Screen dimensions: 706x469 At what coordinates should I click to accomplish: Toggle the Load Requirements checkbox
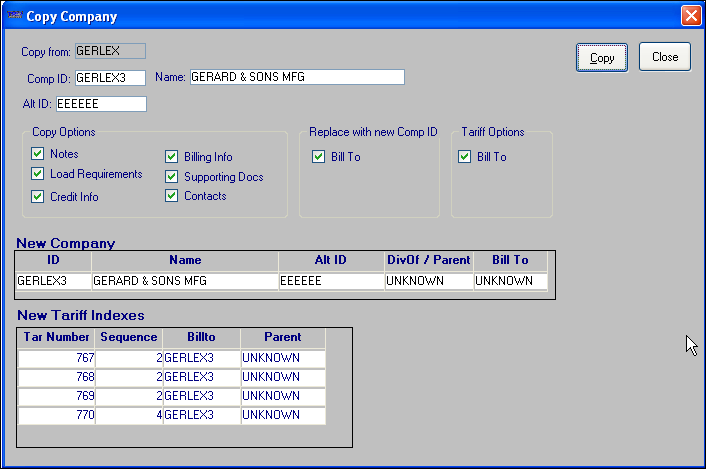tap(38, 174)
